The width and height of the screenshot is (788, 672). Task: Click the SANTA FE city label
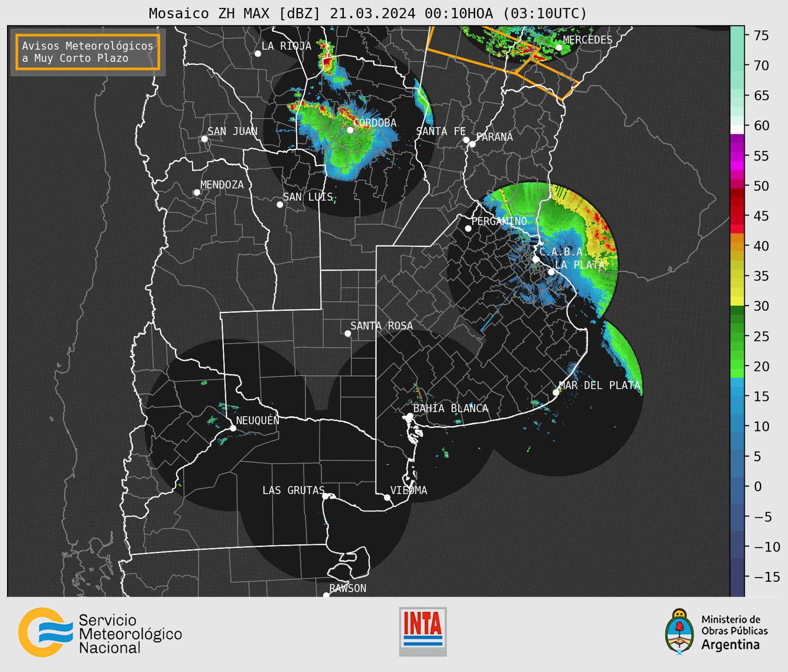click(x=441, y=131)
